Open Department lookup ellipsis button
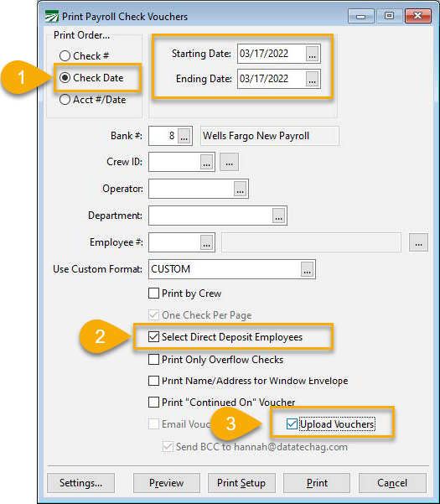Screen dimensions: 440x504 279,216
